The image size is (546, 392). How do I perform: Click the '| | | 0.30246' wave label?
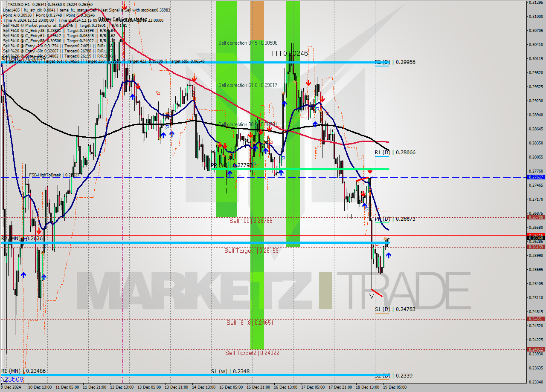point(290,54)
